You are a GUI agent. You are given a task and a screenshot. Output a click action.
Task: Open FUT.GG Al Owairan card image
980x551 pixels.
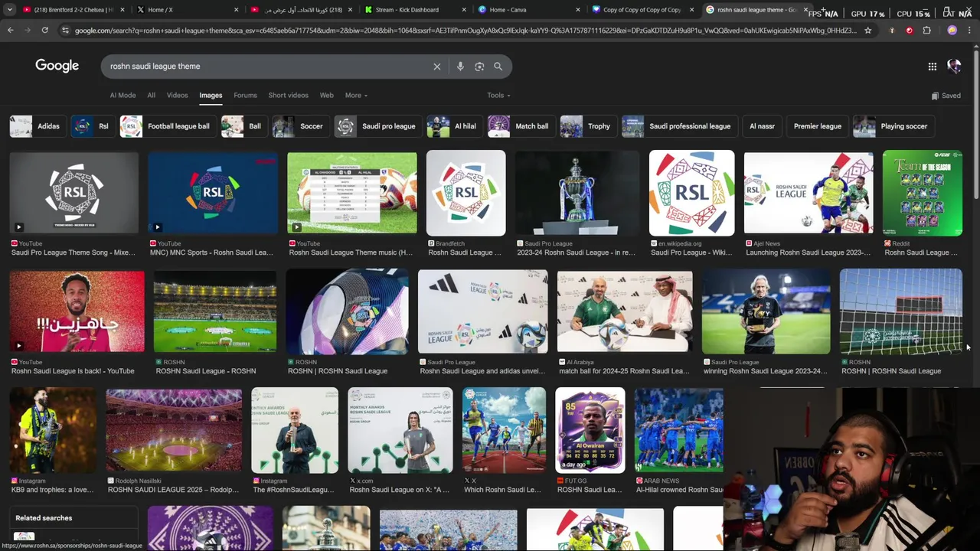(590, 430)
